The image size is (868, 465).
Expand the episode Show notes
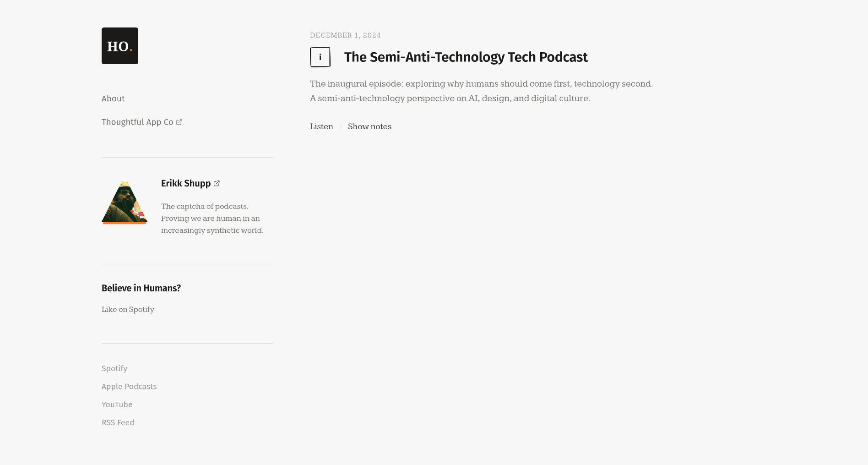[x=369, y=127]
